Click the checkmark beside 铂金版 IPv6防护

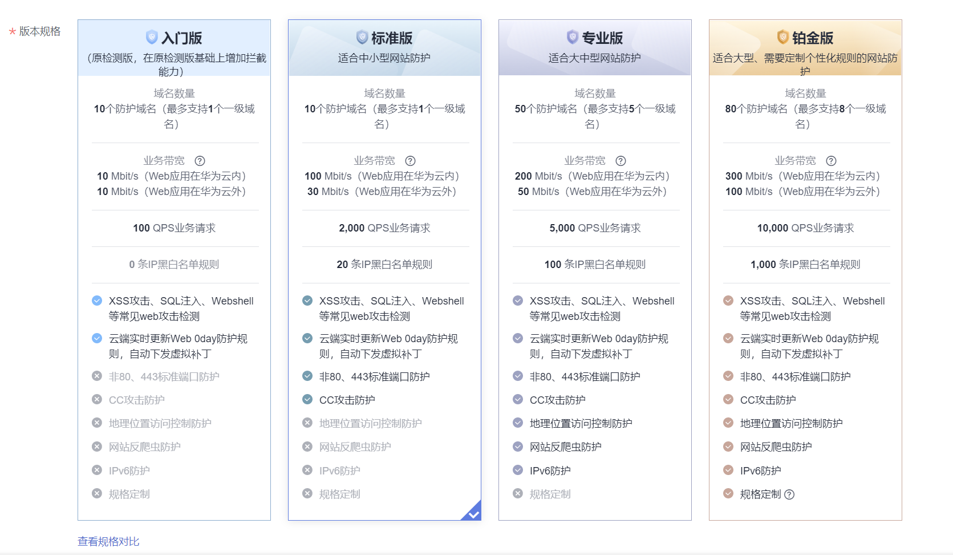pos(728,470)
